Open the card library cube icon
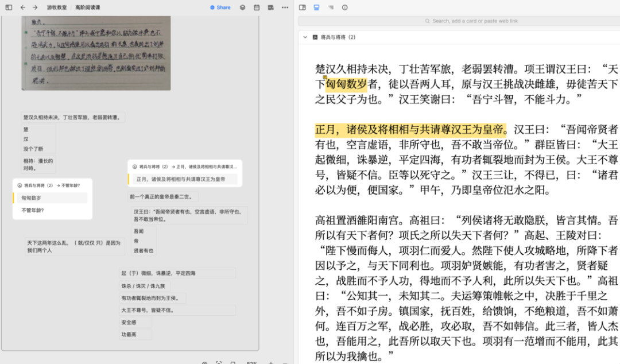Screen dimensions: 620x364 [x=243, y=7]
